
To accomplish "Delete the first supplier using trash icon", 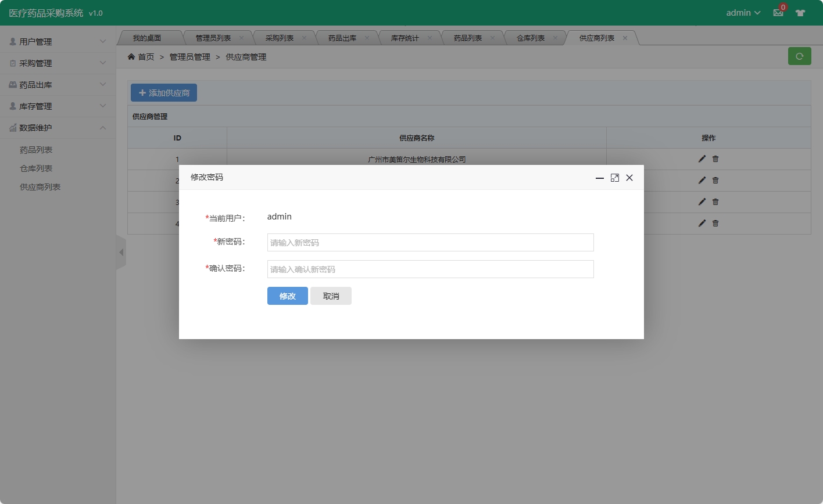I will pyautogui.click(x=715, y=159).
